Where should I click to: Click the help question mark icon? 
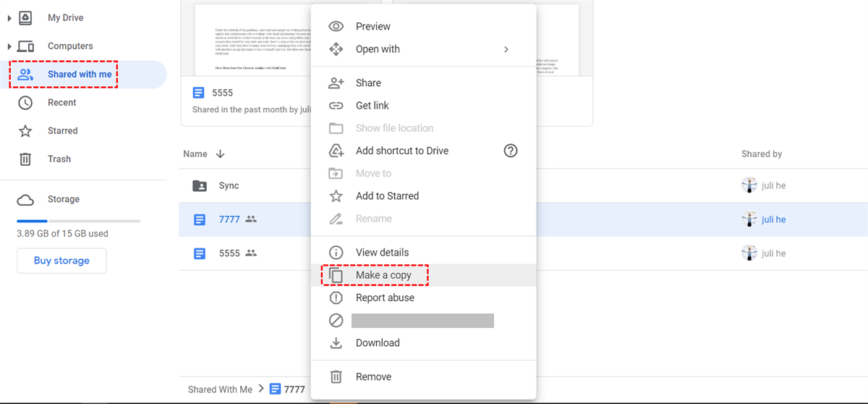point(511,151)
